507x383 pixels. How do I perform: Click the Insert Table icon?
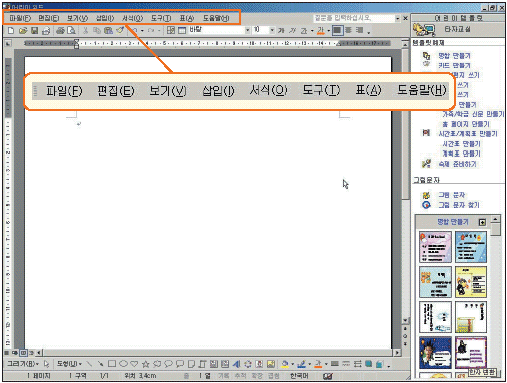(171, 30)
